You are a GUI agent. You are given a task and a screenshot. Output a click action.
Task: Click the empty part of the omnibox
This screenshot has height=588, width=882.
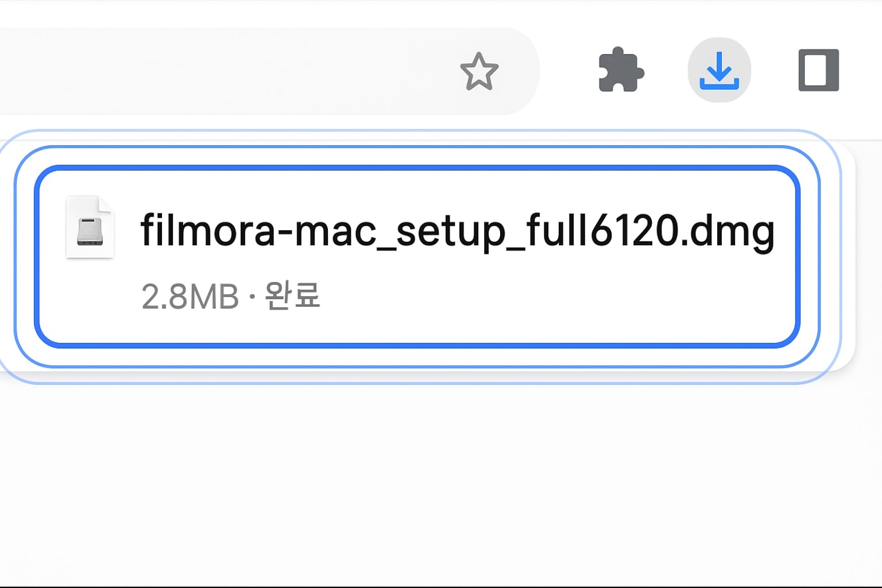click(230, 71)
